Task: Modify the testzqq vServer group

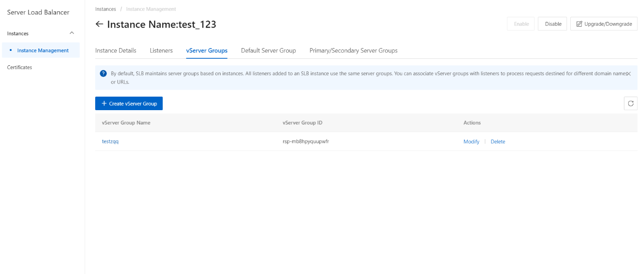Action: tap(471, 141)
